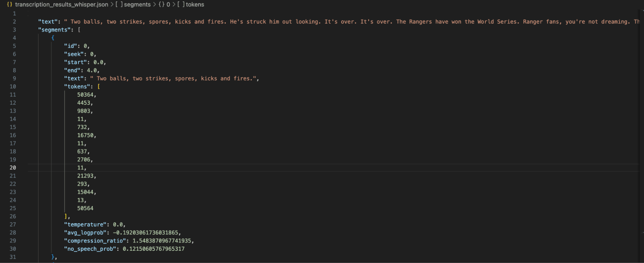Click chevron after the file name breadcrumb
Image resolution: width=644 pixels, height=263 pixels.
(112, 5)
